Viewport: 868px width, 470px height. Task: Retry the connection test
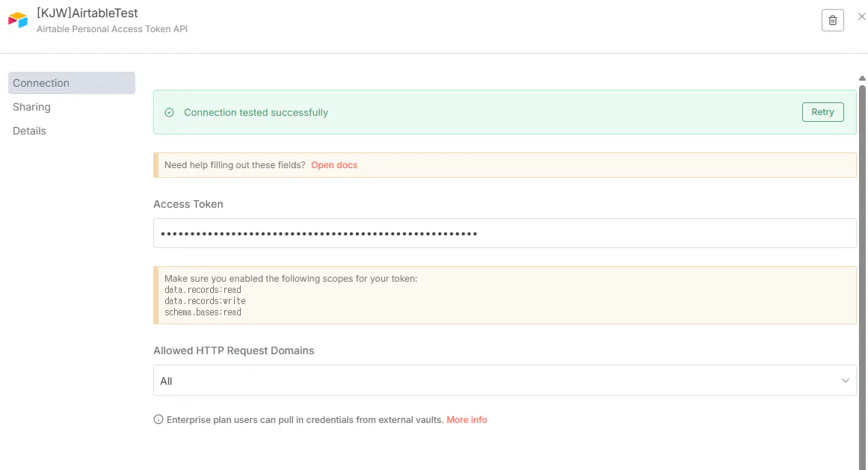(822, 112)
